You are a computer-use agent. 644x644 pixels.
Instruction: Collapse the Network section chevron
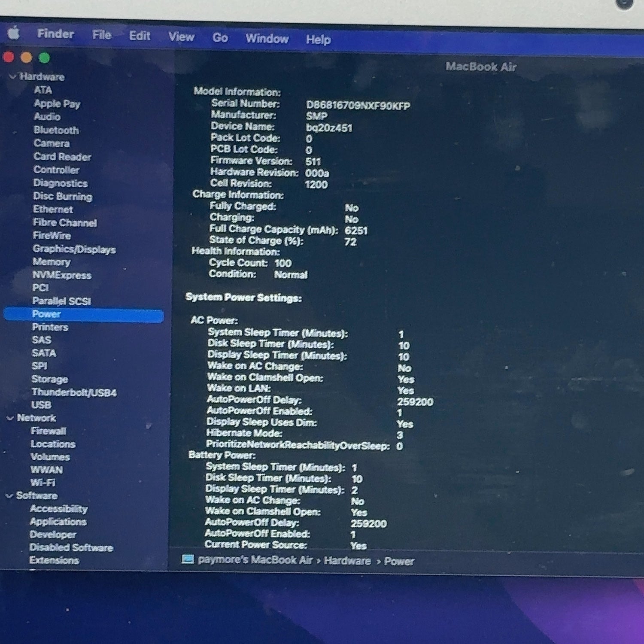[10, 418]
